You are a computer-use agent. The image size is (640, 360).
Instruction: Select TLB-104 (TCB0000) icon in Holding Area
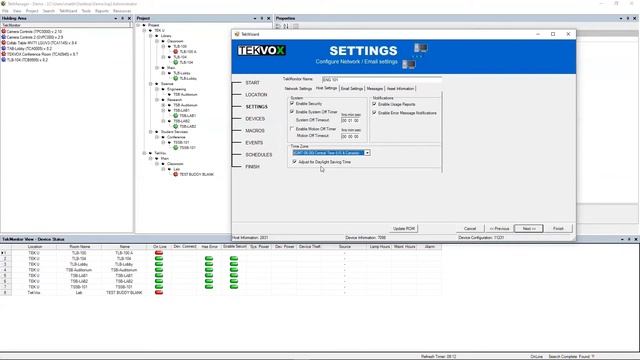pos(4,60)
